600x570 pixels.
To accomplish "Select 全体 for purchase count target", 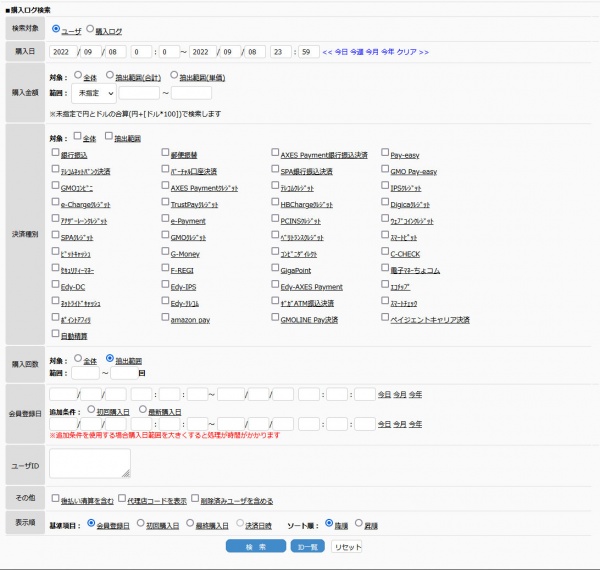I will (x=79, y=358).
